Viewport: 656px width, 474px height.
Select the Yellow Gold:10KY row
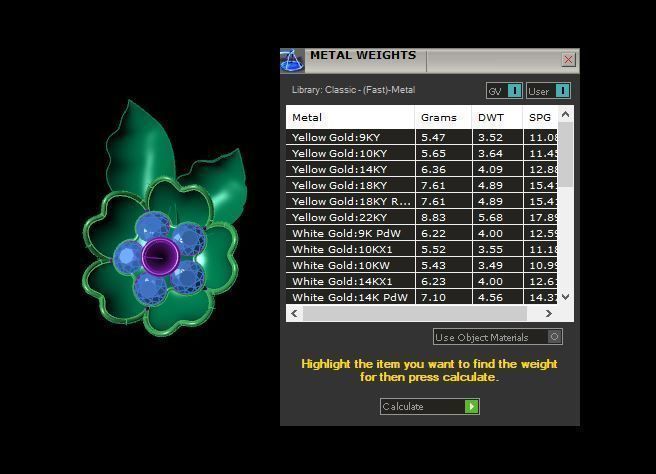coord(422,153)
